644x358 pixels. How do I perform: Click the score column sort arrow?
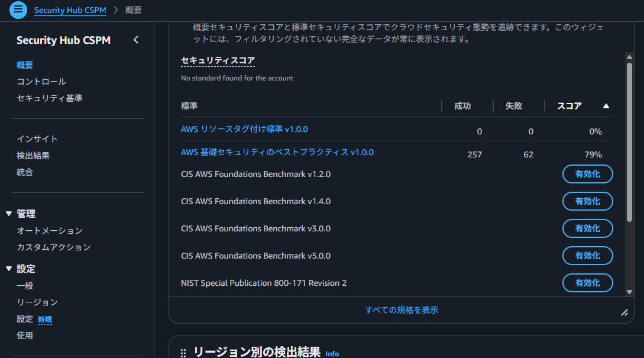click(x=606, y=106)
